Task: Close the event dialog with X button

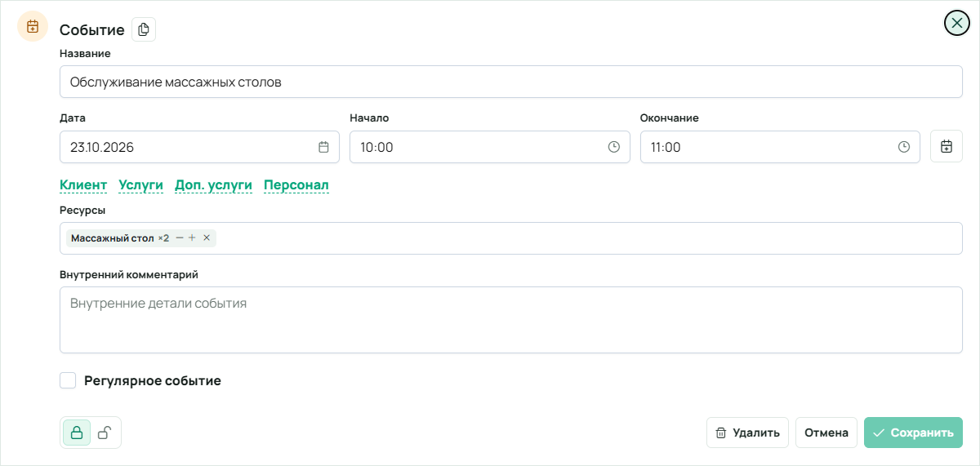Action: click(x=957, y=23)
